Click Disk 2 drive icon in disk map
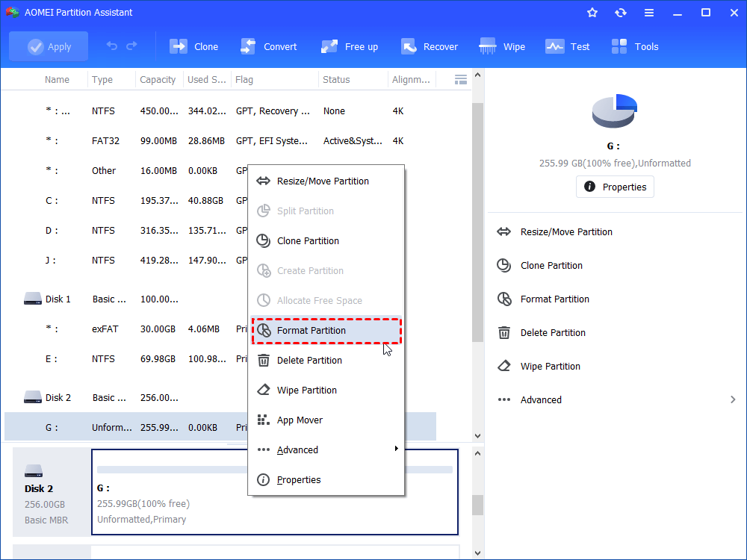 34,470
